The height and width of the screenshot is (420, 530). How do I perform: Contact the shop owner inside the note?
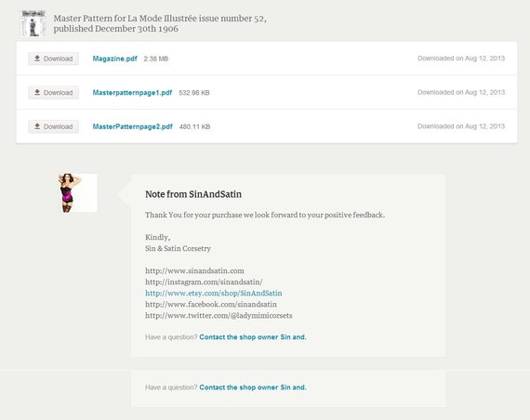click(253, 337)
